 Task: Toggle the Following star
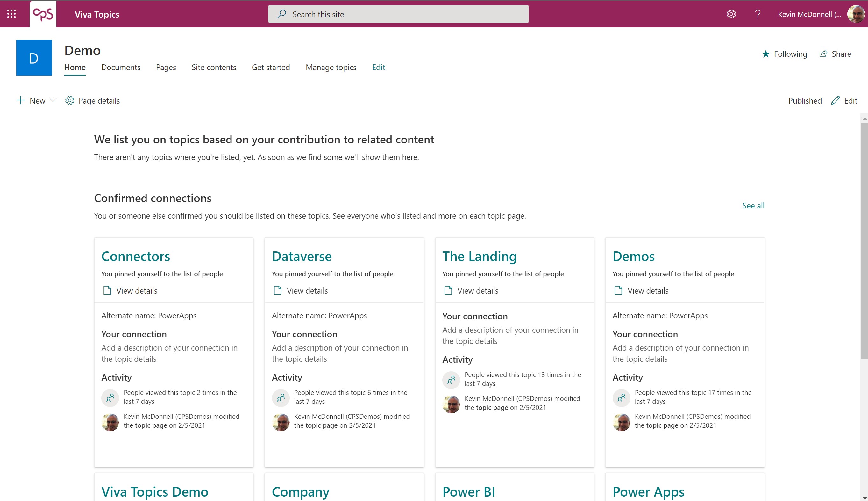coord(765,54)
